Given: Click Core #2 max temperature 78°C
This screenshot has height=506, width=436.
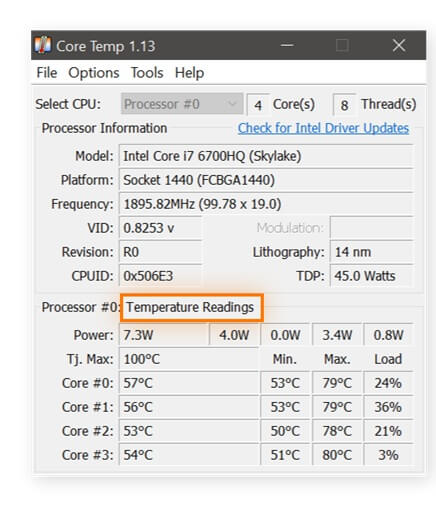Looking at the screenshot, I should [x=337, y=431].
